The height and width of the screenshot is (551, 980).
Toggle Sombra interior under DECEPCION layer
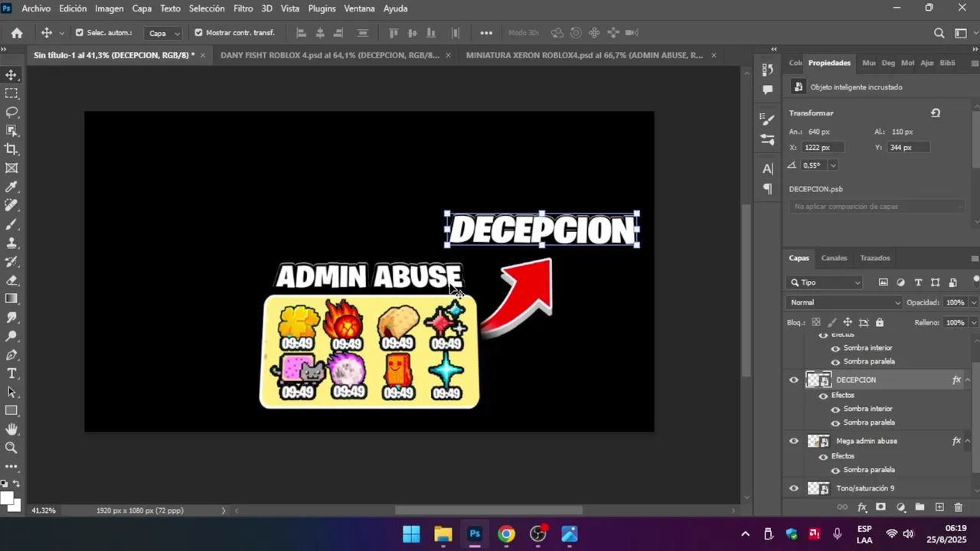tap(835, 409)
